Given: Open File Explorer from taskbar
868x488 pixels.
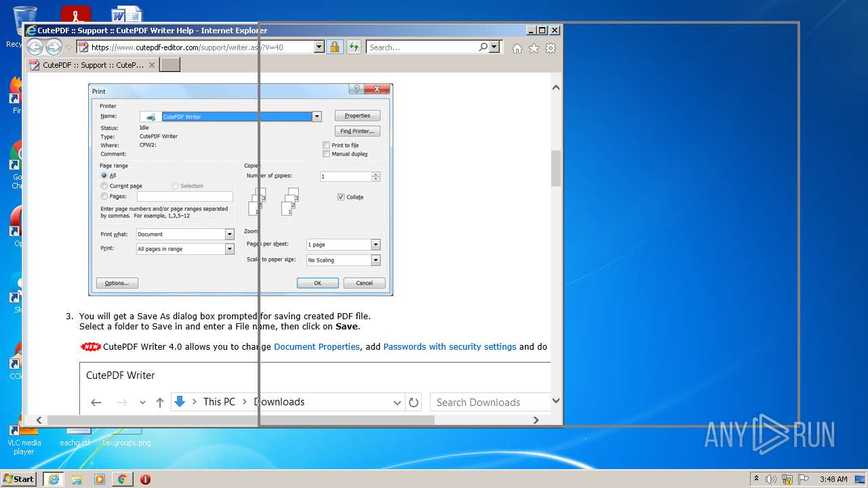Looking at the screenshot, I should pos(77,479).
